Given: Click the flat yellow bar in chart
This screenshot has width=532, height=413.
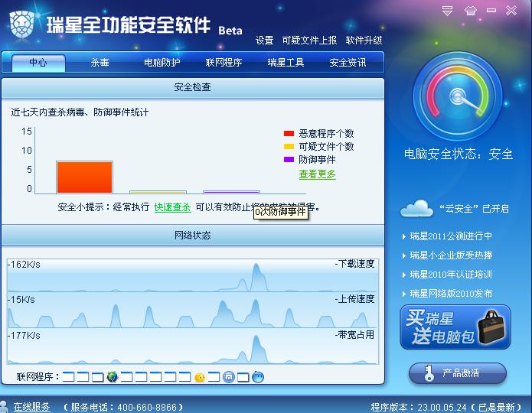Looking at the screenshot, I should pos(158,192).
